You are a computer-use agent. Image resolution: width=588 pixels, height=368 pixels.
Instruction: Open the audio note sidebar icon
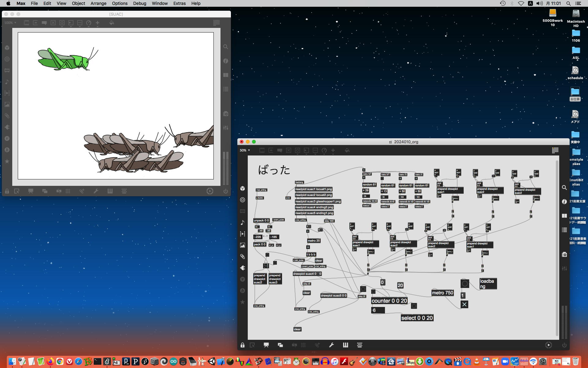pos(243,223)
